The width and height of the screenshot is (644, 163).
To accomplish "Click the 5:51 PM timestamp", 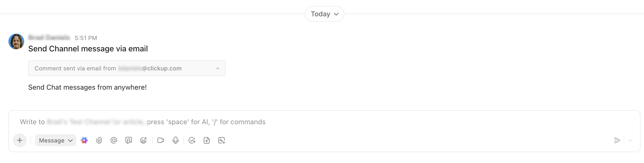I will (86, 38).
